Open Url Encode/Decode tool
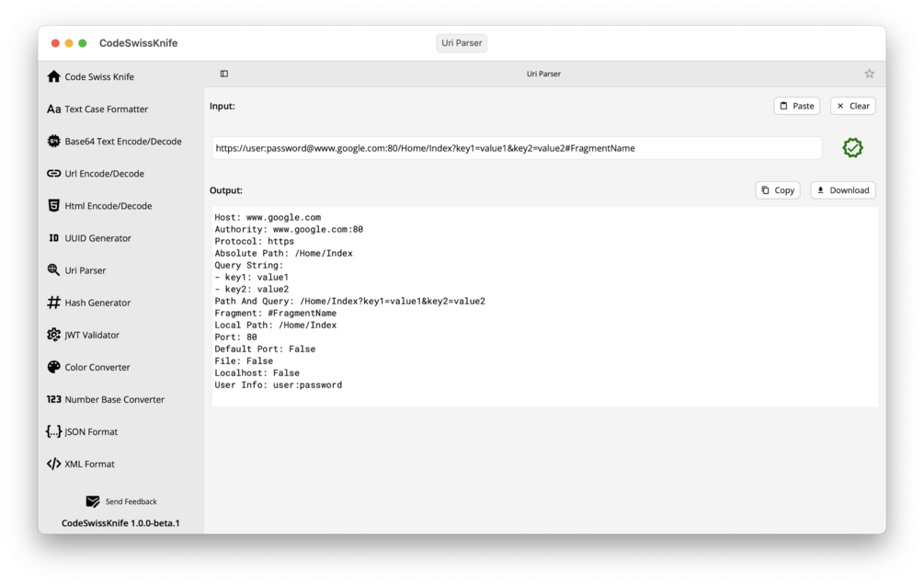 click(104, 174)
